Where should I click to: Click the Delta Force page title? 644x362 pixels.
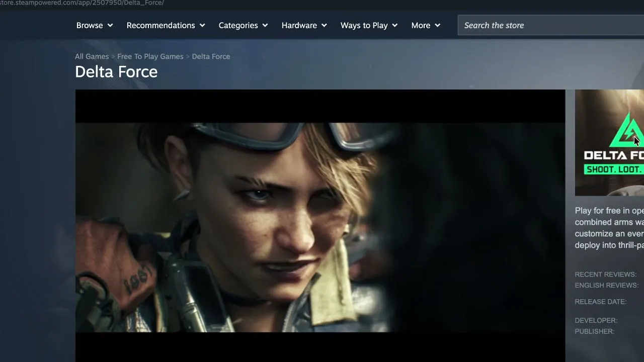click(x=116, y=72)
